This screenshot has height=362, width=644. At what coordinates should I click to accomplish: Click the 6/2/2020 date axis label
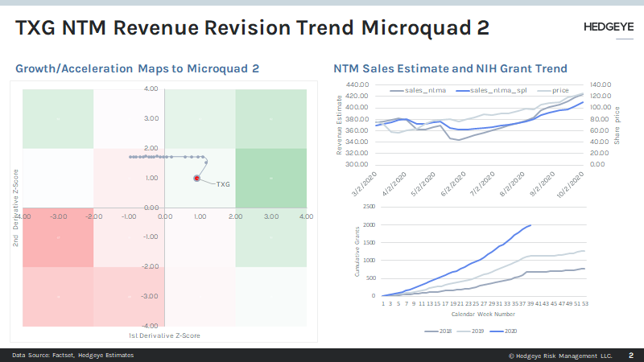pyautogui.click(x=453, y=184)
